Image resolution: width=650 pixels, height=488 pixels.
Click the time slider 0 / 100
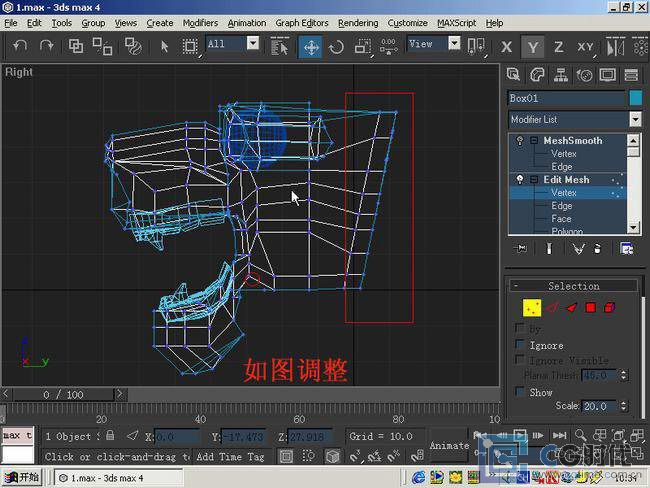(63, 394)
